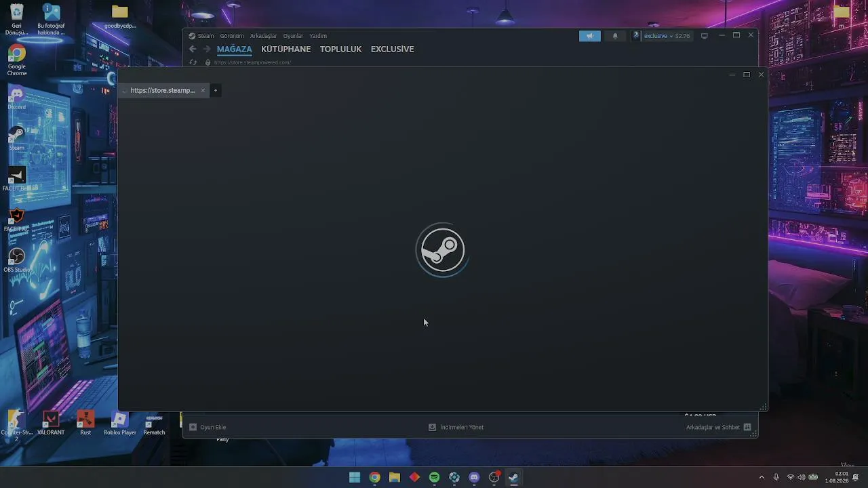Select the yellow folder icon at the desktop's top-right
The image size is (868, 488).
842,12
